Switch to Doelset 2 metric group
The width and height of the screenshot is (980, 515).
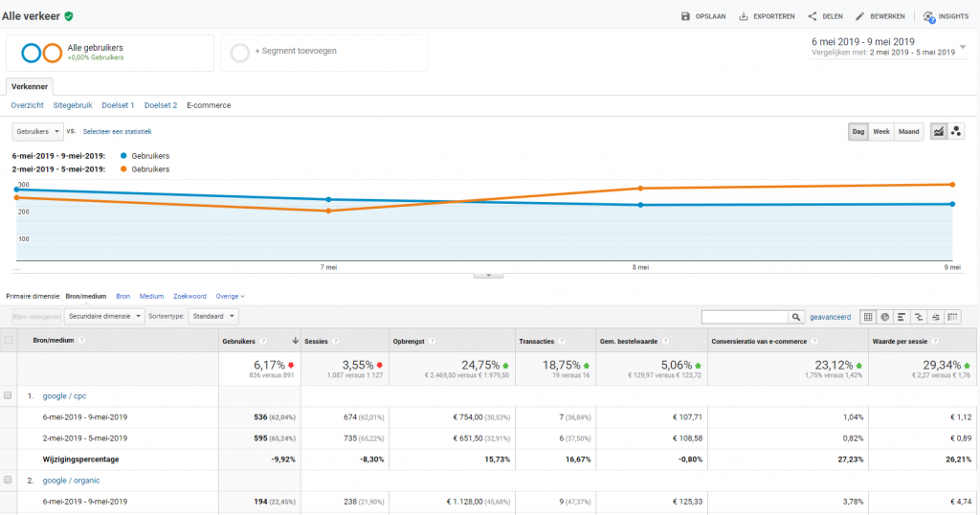[x=161, y=105]
